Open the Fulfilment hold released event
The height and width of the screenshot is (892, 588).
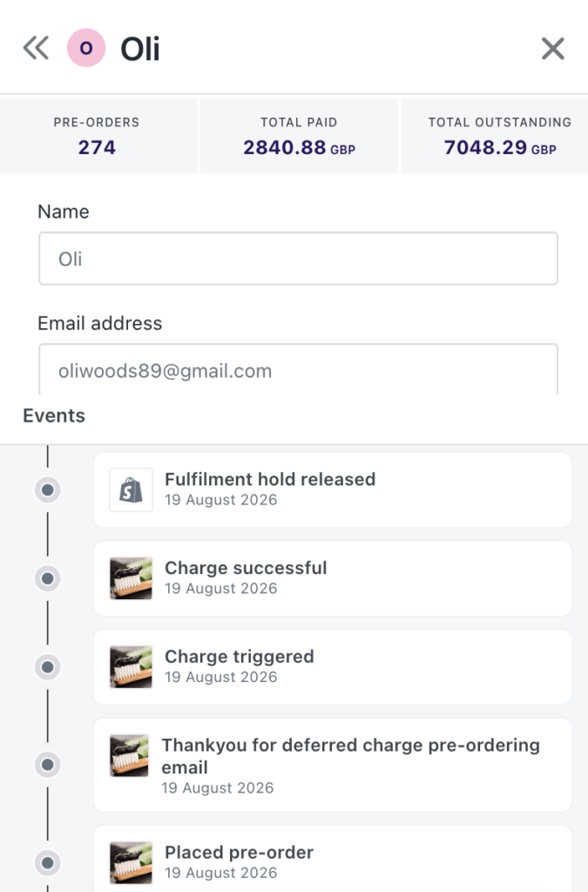coord(333,490)
